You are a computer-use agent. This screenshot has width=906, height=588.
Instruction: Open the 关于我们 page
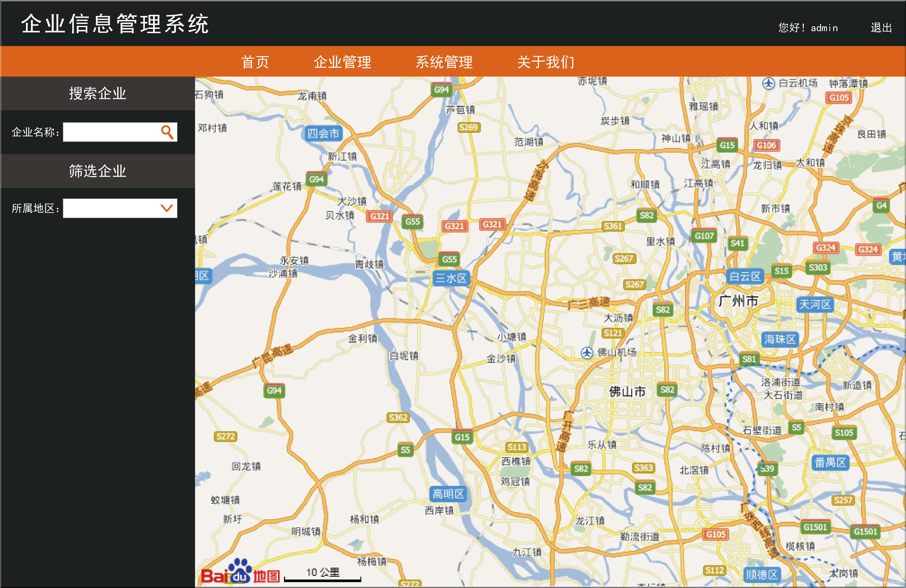[546, 62]
